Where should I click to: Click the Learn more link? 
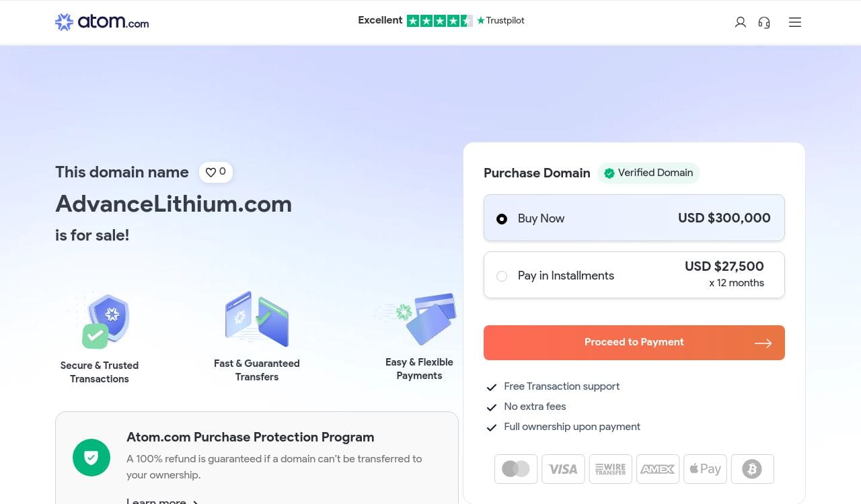[x=161, y=501]
